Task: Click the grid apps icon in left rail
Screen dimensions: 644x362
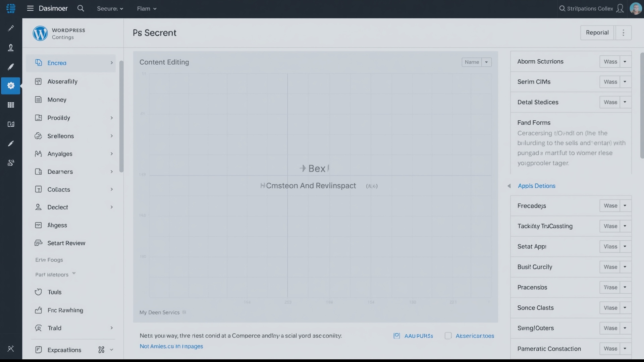Action: 11,105
